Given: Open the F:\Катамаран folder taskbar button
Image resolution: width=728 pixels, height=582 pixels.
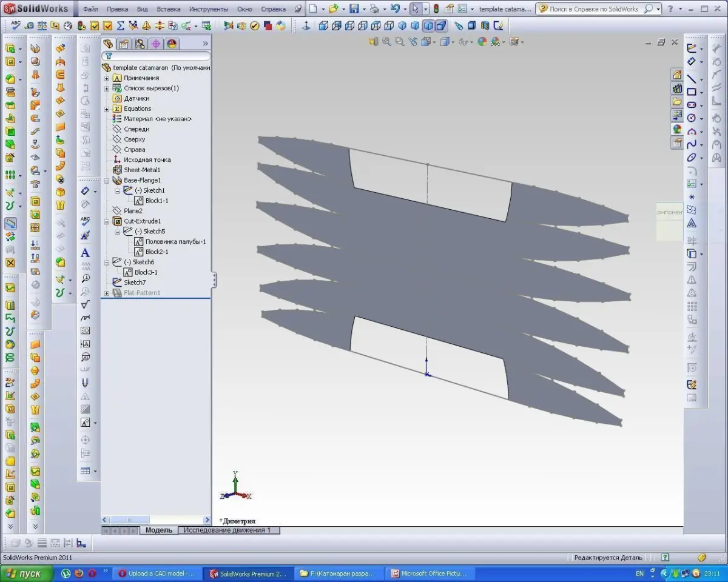Looking at the screenshot, I should (x=340, y=574).
